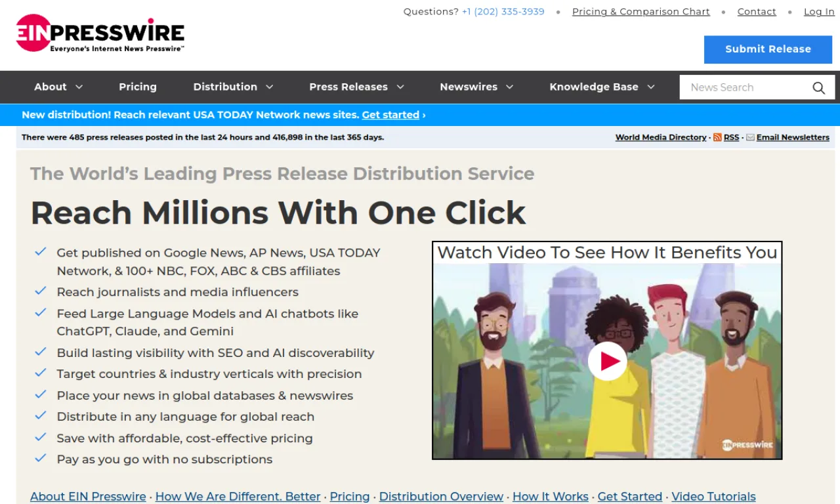Click Get started in the blue banner
Viewport: 840px width, 504px height.
pos(390,115)
